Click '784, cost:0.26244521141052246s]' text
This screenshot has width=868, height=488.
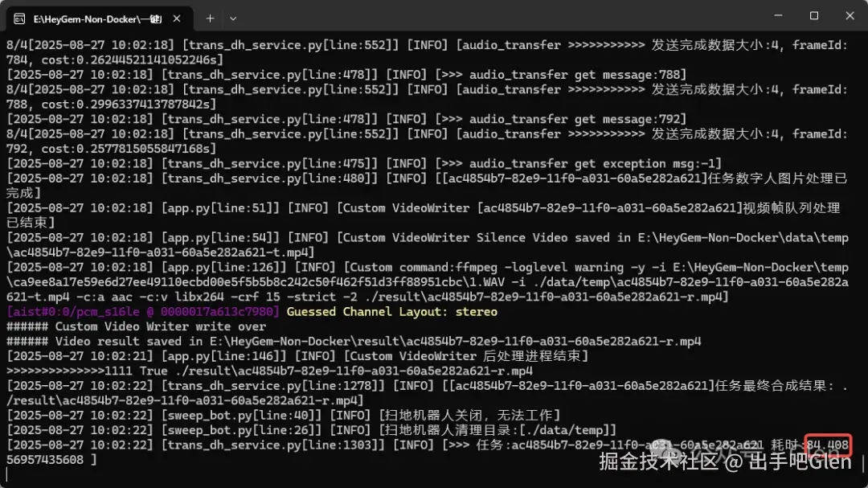tap(115, 59)
